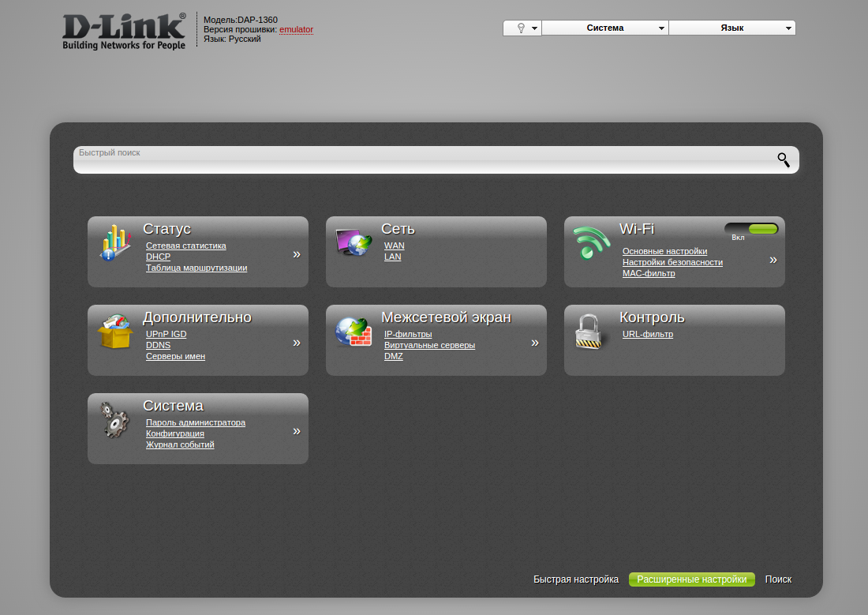Click the green Wi-Fi signal icon
This screenshot has width=868, height=615.
(591, 242)
